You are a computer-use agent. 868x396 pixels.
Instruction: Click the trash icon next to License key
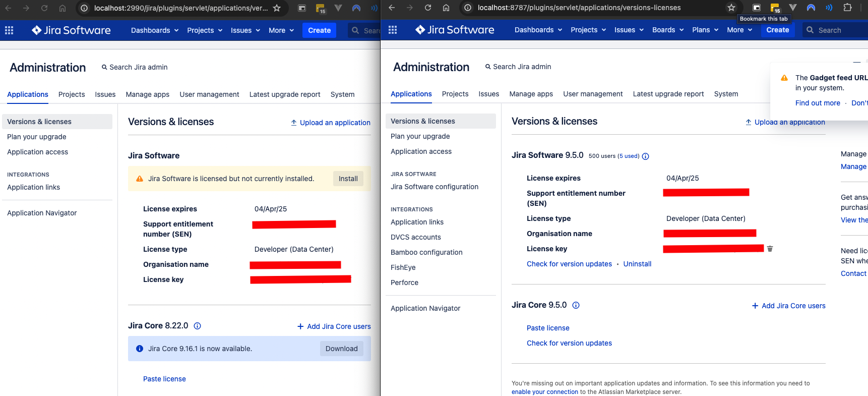coord(770,249)
